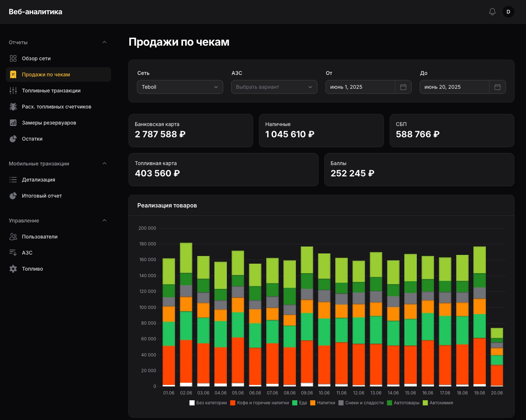Open the calendar for the До date

click(x=498, y=87)
